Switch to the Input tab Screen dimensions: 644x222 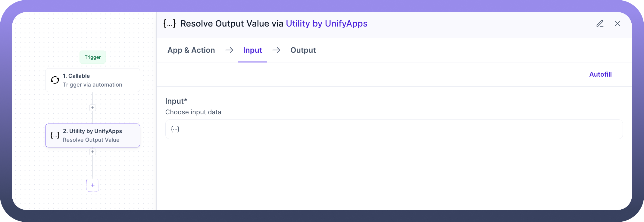point(252,50)
